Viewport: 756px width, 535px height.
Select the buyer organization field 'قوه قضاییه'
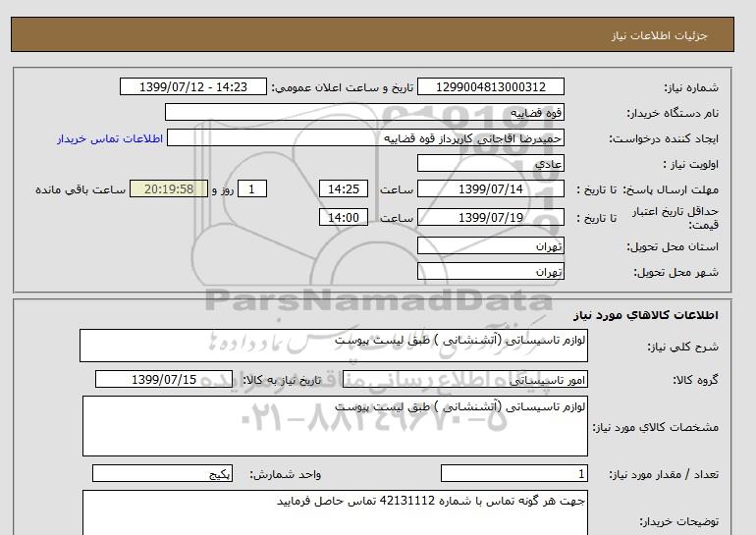(x=364, y=112)
